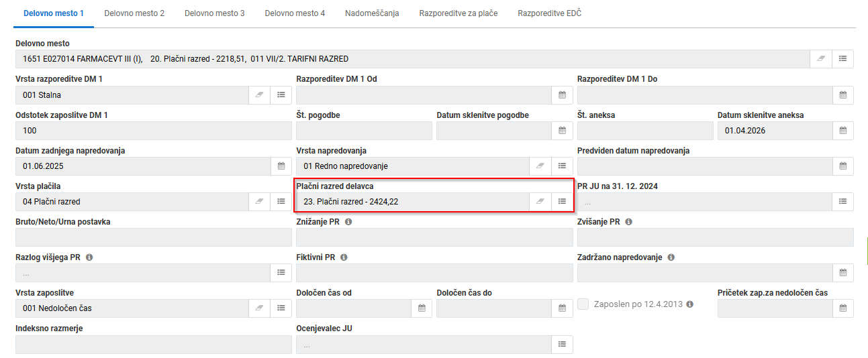Image resolution: width=868 pixels, height=358 pixels.
Task: Tick the Zaposlen po 12.4.2013 checkbox
Action: coord(583,304)
